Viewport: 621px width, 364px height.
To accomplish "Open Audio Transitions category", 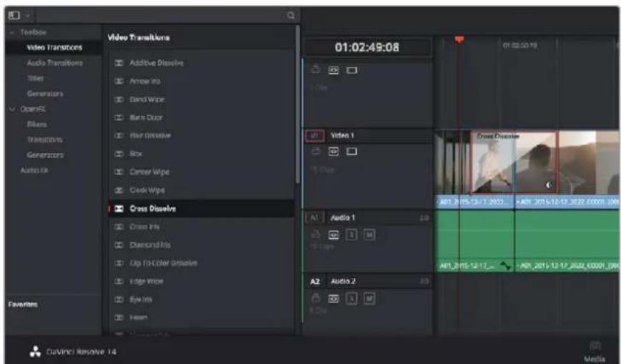I will tap(54, 63).
